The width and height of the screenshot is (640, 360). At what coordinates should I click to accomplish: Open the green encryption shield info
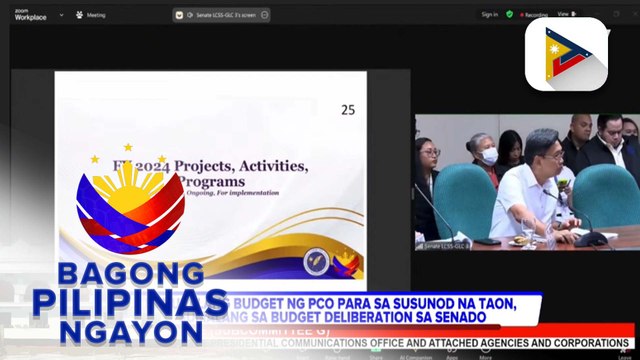[509, 14]
